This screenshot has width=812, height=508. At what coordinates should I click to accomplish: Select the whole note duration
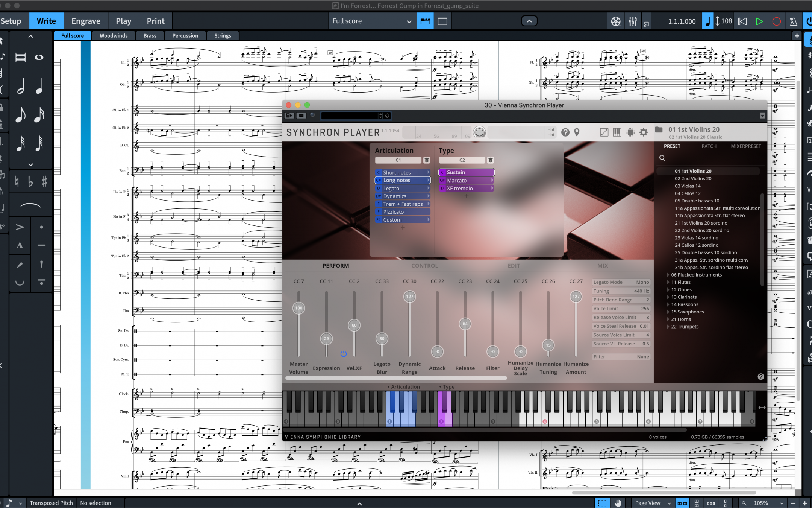click(x=39, y=57)
